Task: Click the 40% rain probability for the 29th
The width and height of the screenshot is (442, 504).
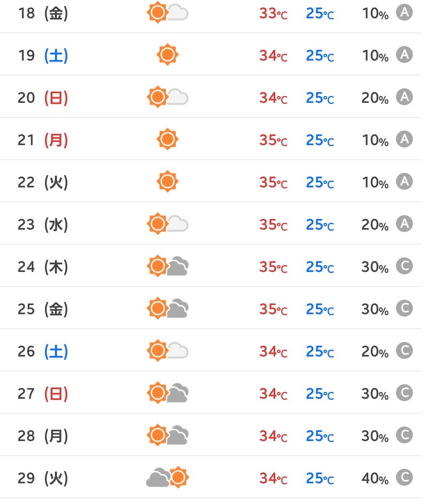Action: click(x=375, y=478)
